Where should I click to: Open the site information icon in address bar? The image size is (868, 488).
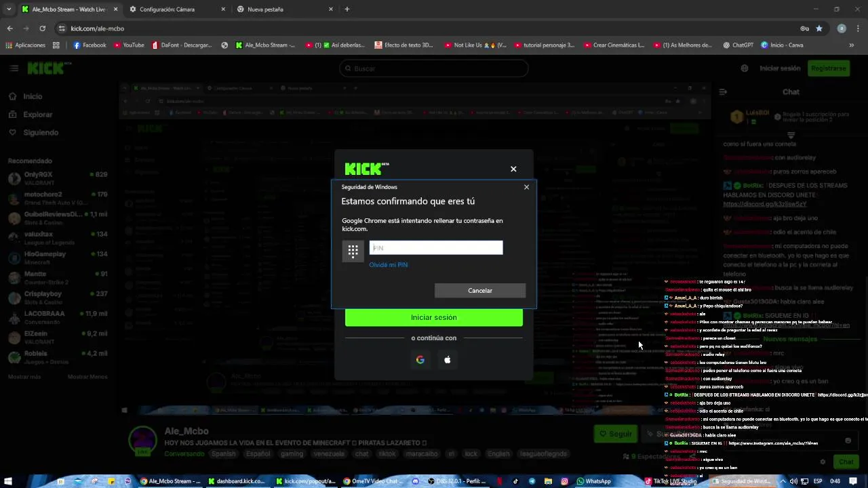tap(62, 28)
